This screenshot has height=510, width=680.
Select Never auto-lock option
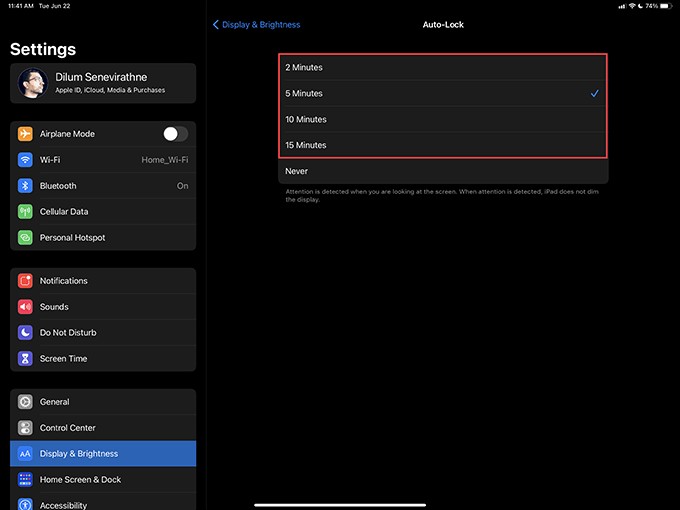point(443,171)
